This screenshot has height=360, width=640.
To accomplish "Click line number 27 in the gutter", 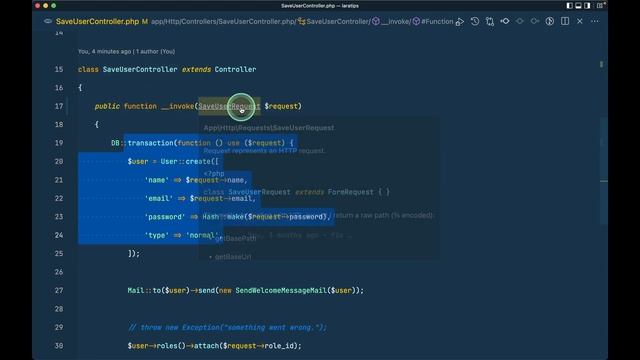I will click(59, 290).
